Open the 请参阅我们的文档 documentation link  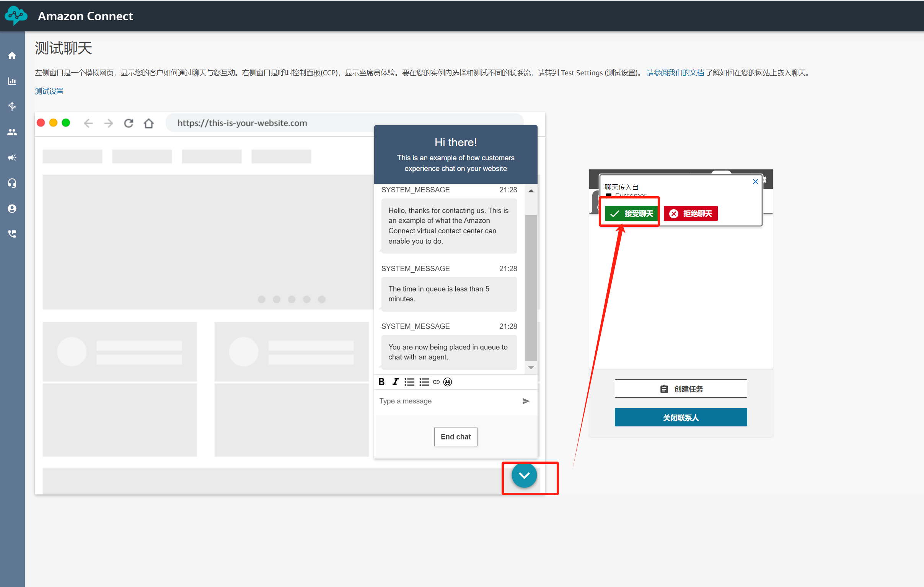675,73
